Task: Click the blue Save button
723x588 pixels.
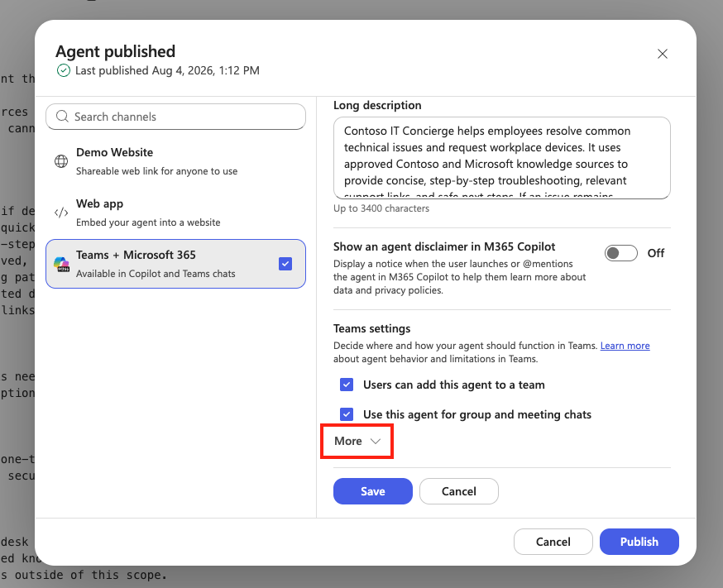Action: pyautogui.click(x=372, y=491)
